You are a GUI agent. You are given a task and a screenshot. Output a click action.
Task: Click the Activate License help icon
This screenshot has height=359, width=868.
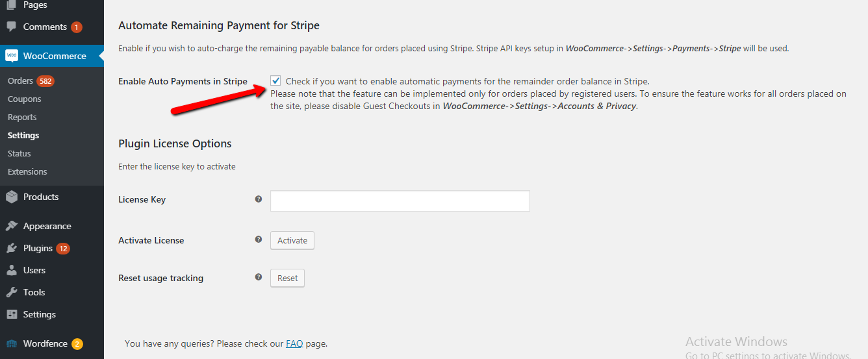click(x=259, y=240)
